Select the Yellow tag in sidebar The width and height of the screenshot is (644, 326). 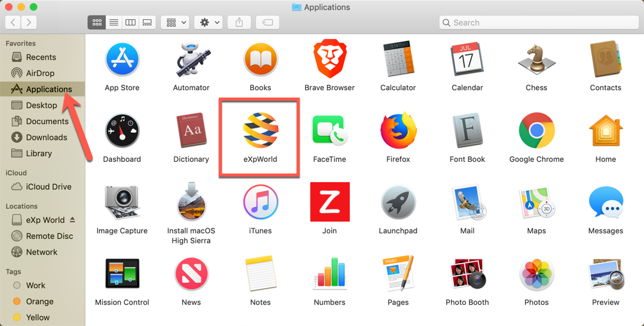coord(42,317)
